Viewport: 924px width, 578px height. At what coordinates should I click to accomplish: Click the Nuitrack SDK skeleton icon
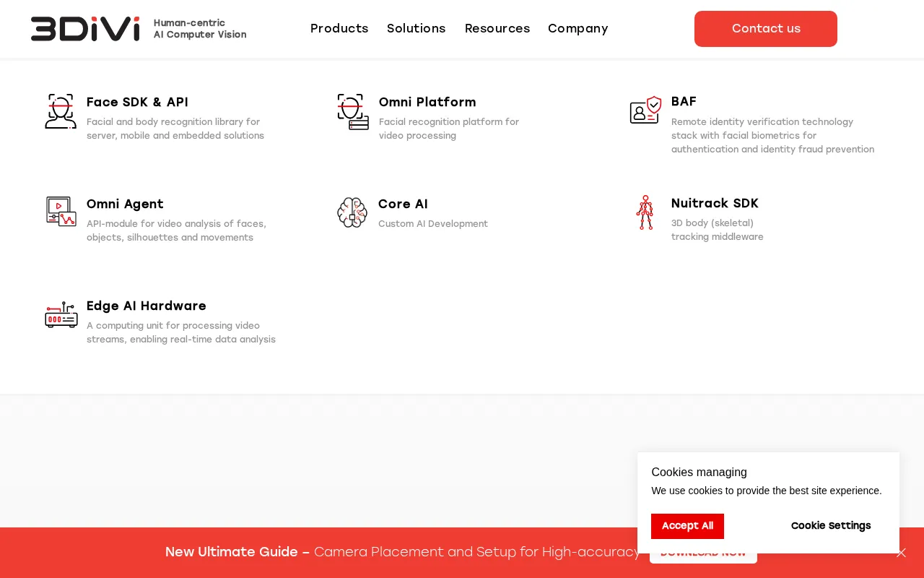pos(645,212)
